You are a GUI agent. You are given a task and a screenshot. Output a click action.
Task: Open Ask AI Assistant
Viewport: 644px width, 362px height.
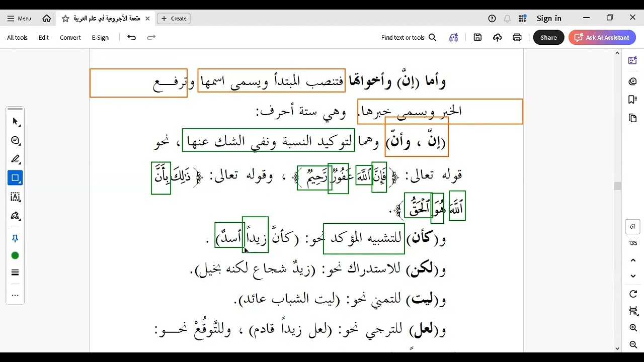602,38
